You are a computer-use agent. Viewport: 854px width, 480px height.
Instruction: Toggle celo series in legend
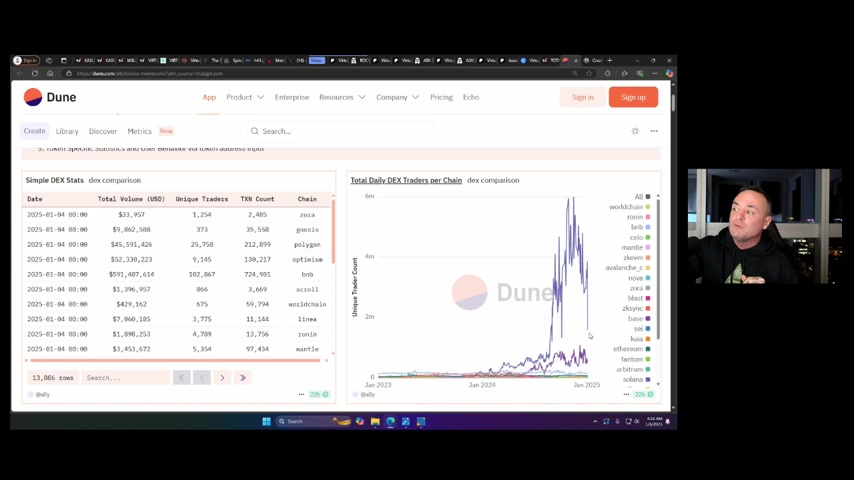click(x=640, y=238)
